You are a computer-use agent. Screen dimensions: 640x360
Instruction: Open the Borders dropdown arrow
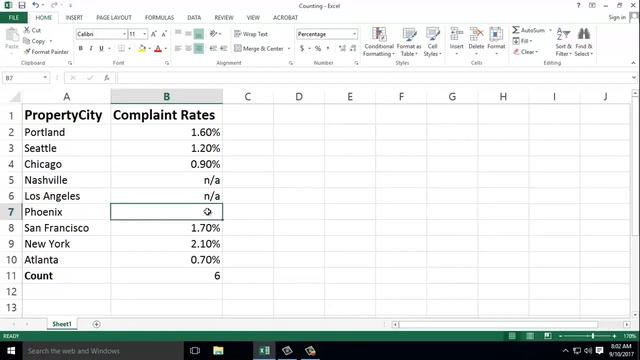tap(129, 49)
